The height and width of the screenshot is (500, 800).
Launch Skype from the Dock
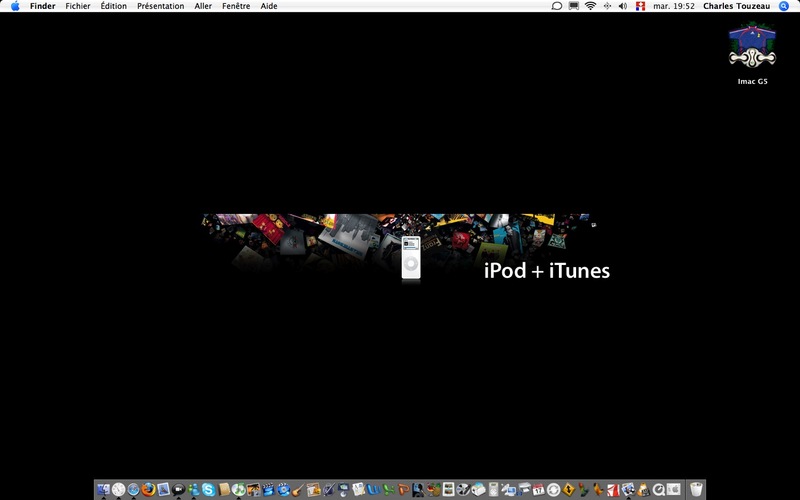[209, 490]
